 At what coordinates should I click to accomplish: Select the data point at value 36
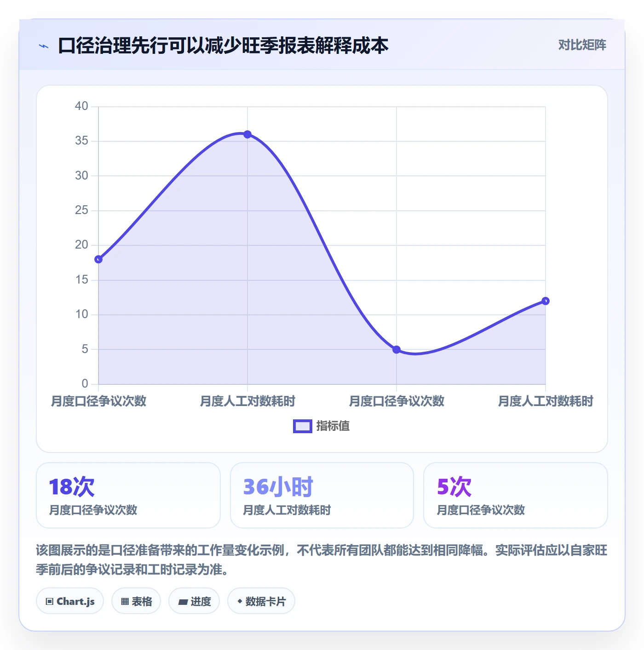(x=247, y=134)
